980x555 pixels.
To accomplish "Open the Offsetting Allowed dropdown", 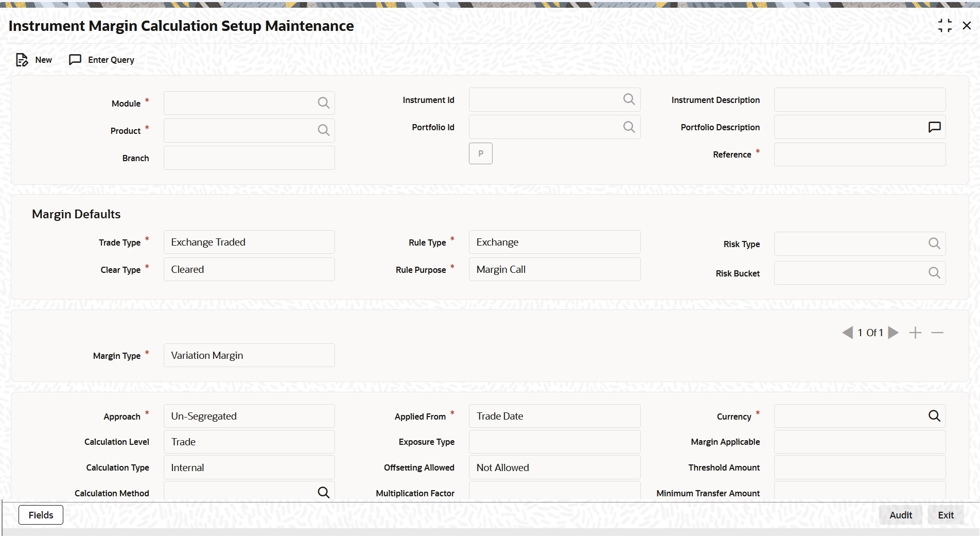I will 554,467.
